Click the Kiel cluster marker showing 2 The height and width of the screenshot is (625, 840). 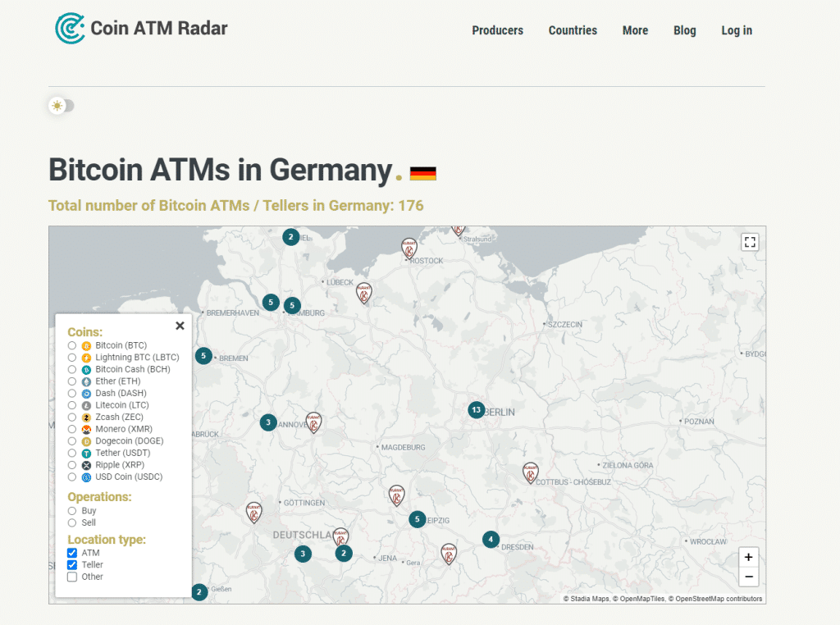[291, 237]
